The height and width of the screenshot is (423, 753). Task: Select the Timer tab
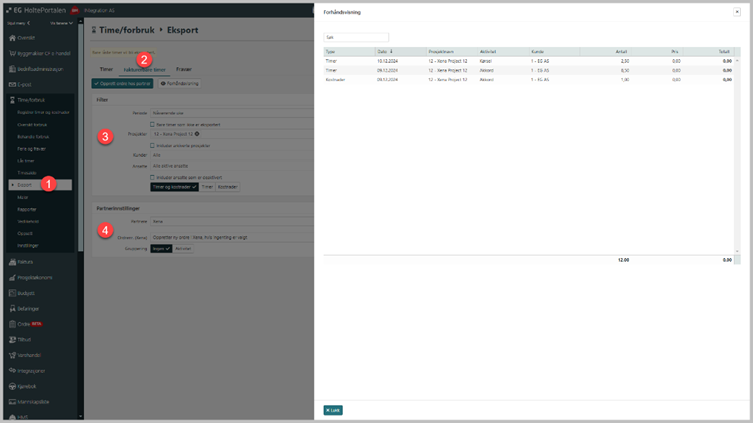pos(106,70)
